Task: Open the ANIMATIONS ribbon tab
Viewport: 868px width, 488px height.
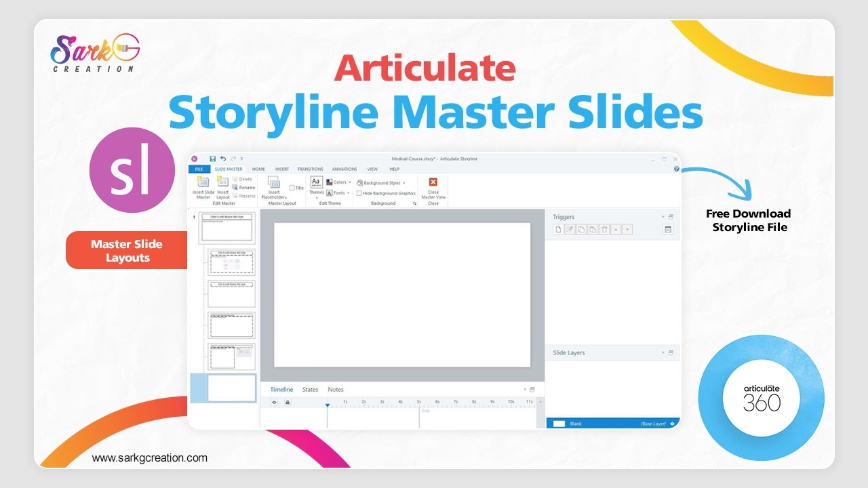Action: 344,169
